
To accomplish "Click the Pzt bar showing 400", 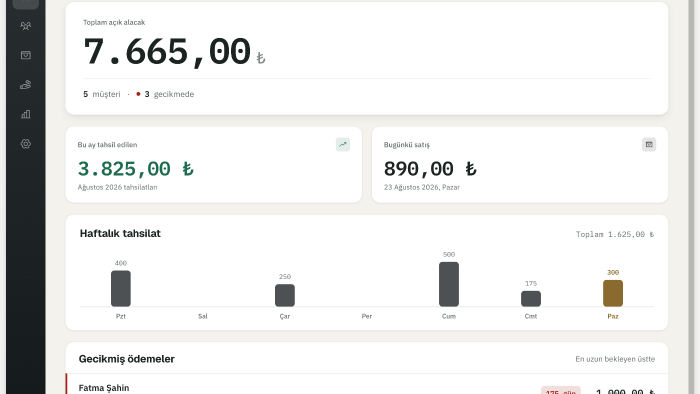I will pos(121,288).
